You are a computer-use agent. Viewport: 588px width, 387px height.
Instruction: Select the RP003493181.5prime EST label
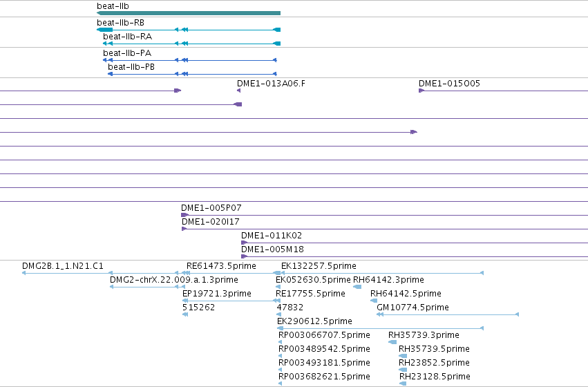pyautogui.click(x=324, y=363)
